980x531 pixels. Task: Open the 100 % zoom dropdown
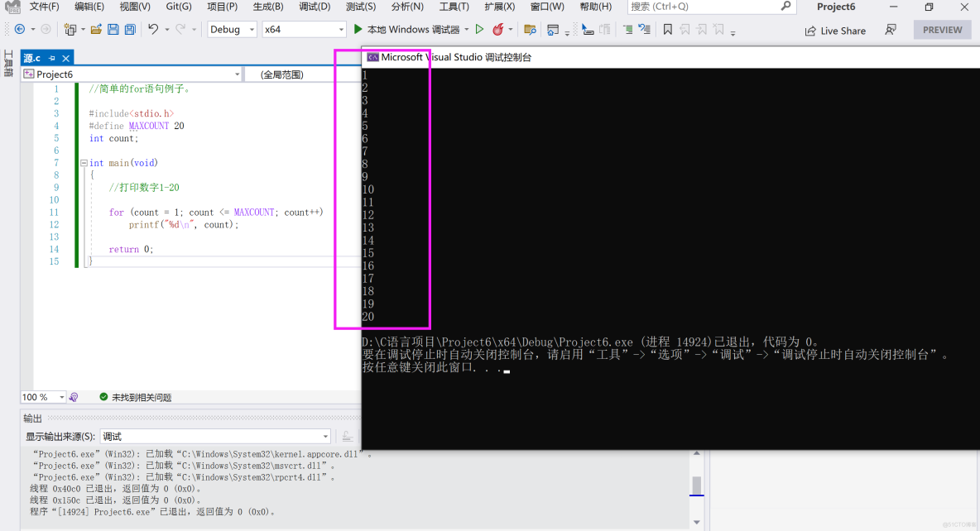point(43,397)
